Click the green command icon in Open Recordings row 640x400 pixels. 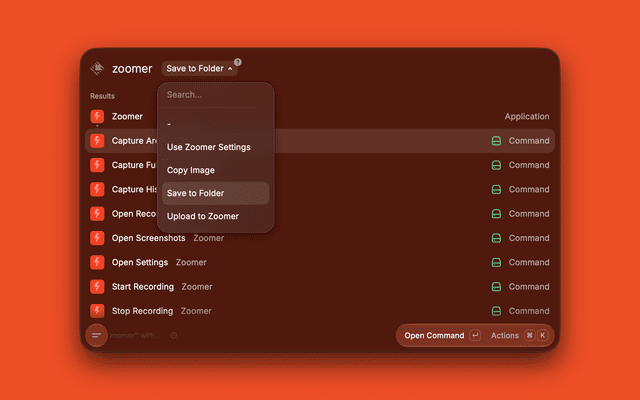pyautogui.click(x=496, y=213)
